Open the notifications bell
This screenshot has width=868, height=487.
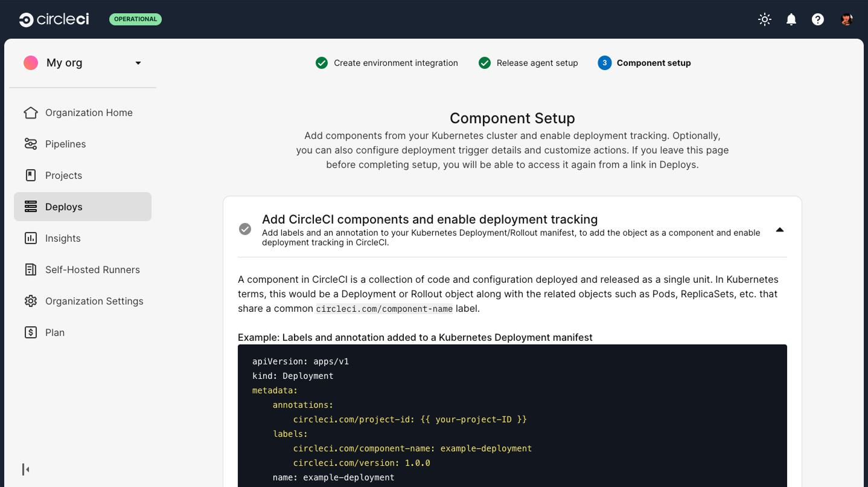(791, 19)
